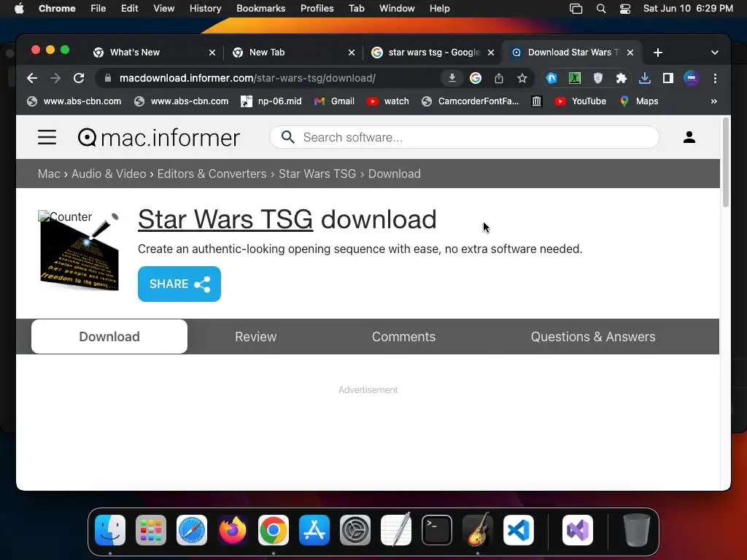Expand the tab search chevron
The image size is (747, 560).
[715, 52]
